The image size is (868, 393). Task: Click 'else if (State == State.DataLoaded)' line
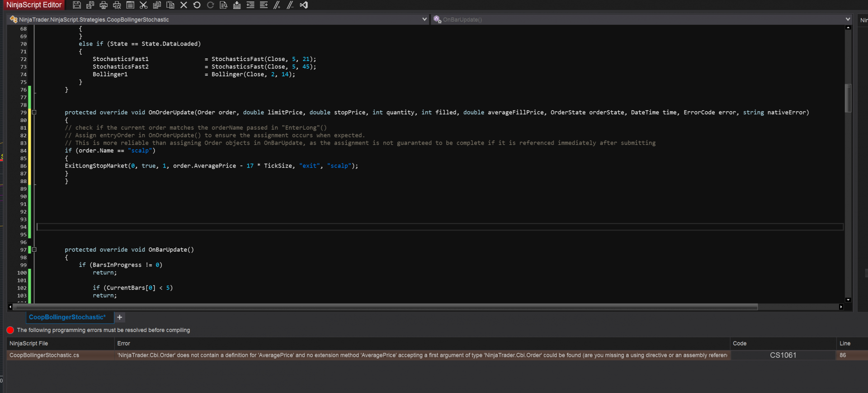click(140, 44)
